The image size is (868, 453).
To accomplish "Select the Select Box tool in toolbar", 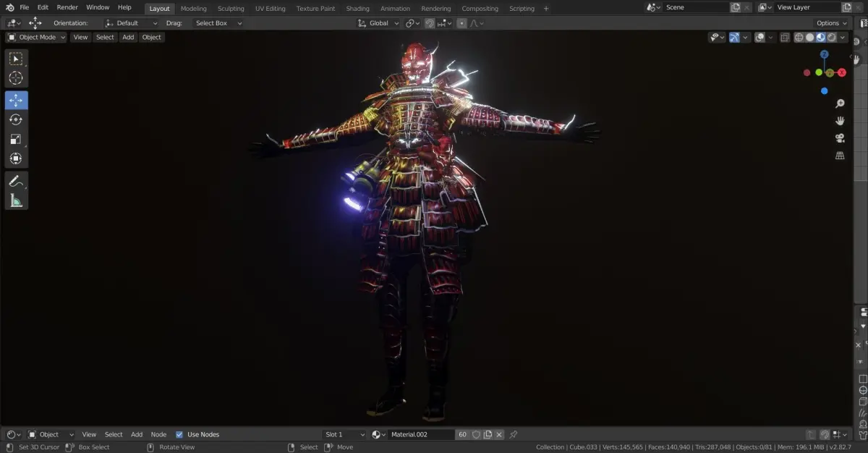I will coord(16,59).
